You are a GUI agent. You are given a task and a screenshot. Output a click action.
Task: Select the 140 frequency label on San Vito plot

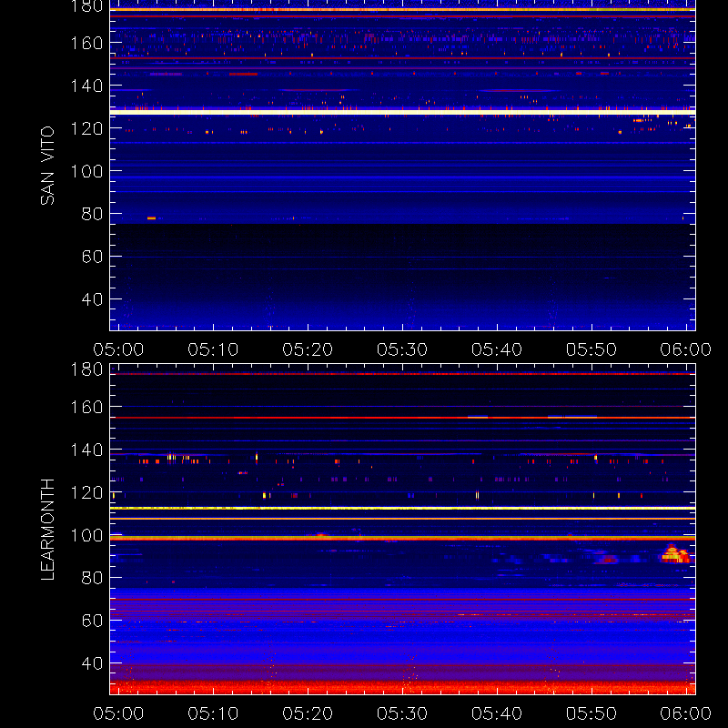tap(86, 86)
